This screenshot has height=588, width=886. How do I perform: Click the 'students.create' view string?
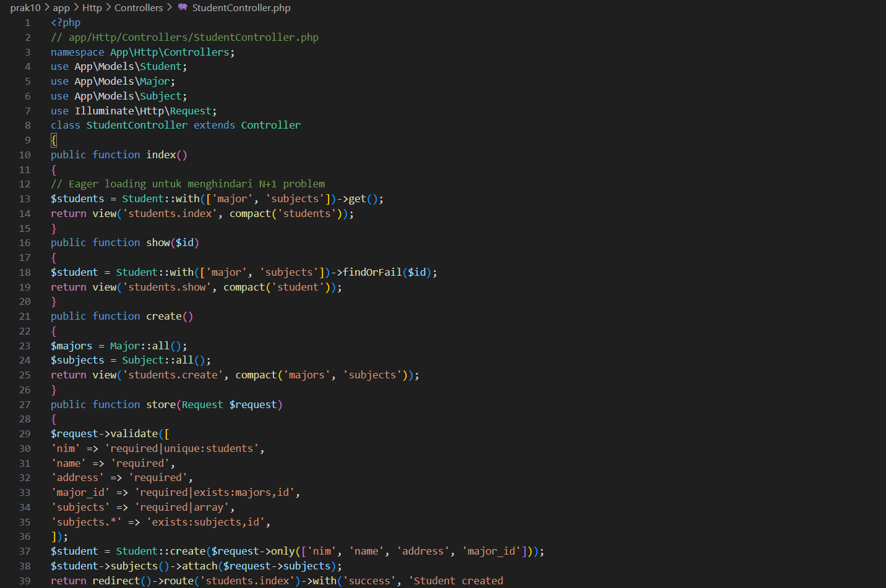pos(173,375)
